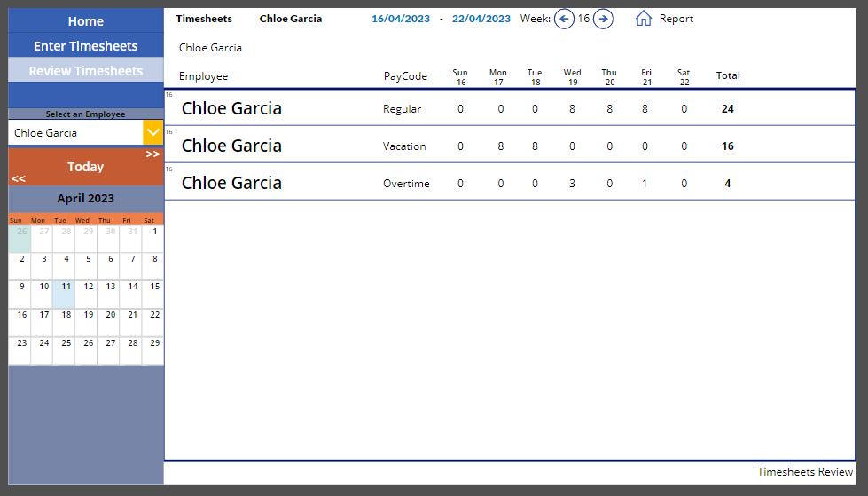Choose April 5 on the calendar
This screenshot has width=868, height=496.
86,266
